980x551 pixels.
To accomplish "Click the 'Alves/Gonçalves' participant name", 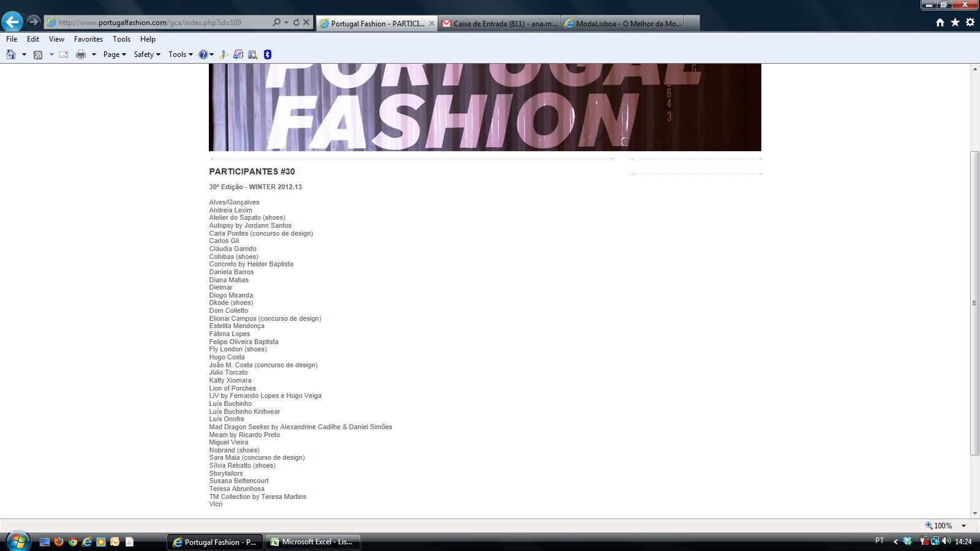I will (x=234, y=202).
